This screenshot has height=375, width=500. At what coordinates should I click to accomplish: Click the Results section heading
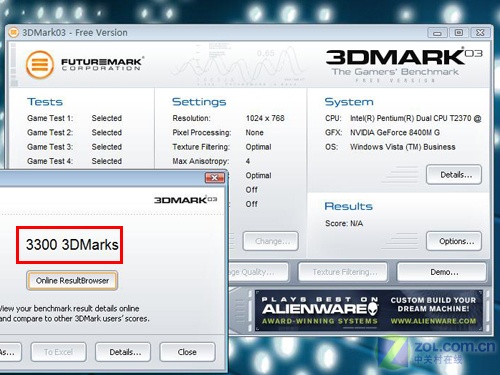coord(349,206)
